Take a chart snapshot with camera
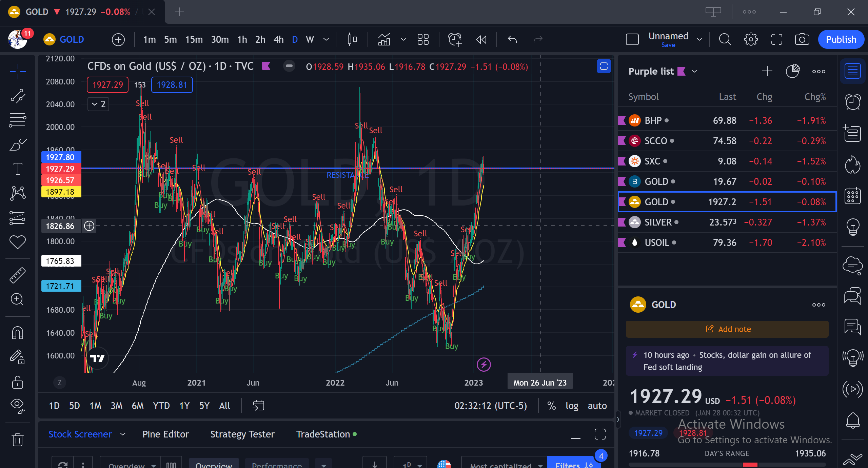The image size is (868, 468). 802,40
